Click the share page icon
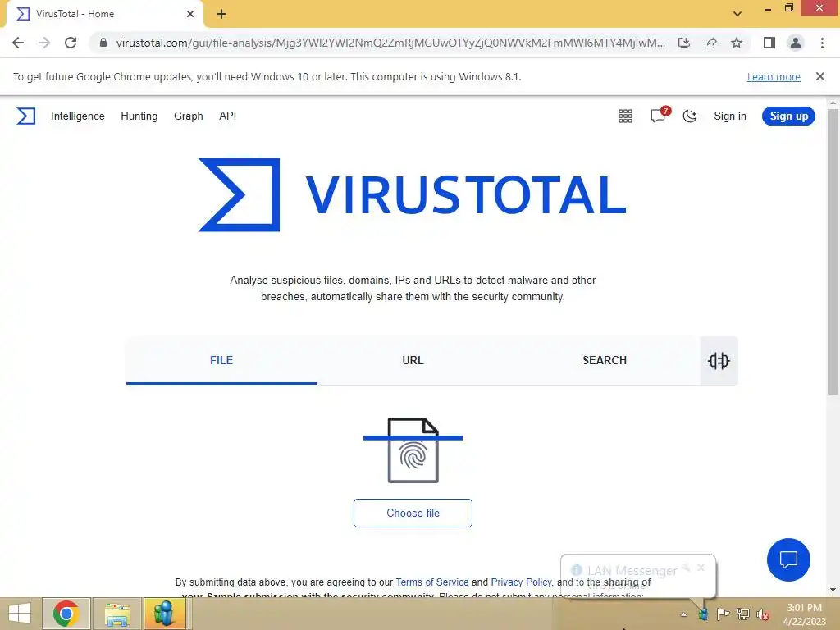Screen dimensions: 840x630 (710, 43)
